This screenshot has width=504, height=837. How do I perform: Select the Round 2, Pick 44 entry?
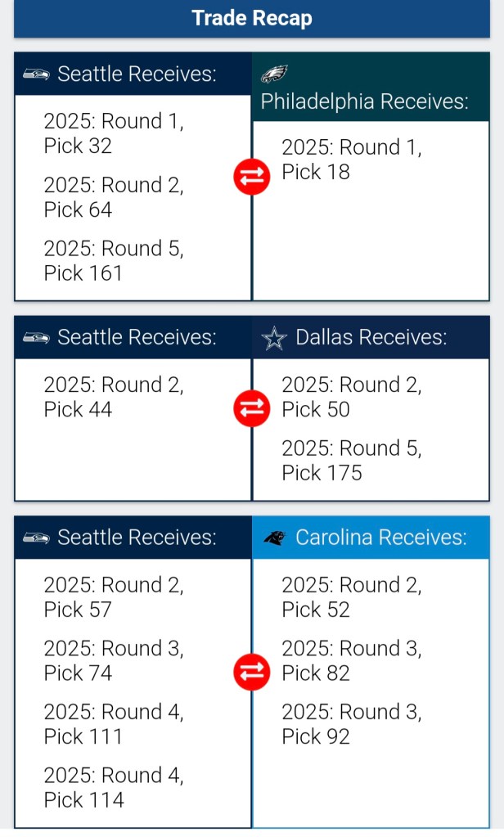[114, 397]
